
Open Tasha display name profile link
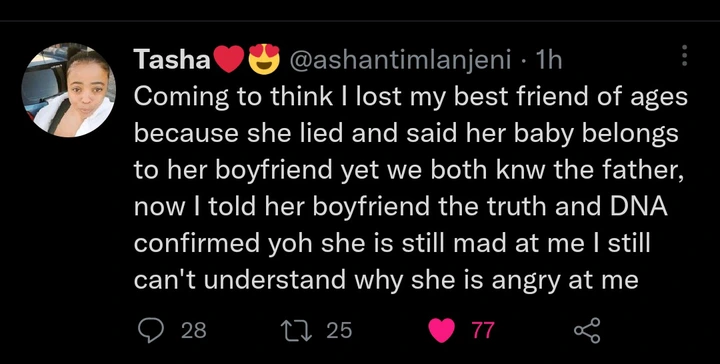pyautogui.click(x=172, y=60)
